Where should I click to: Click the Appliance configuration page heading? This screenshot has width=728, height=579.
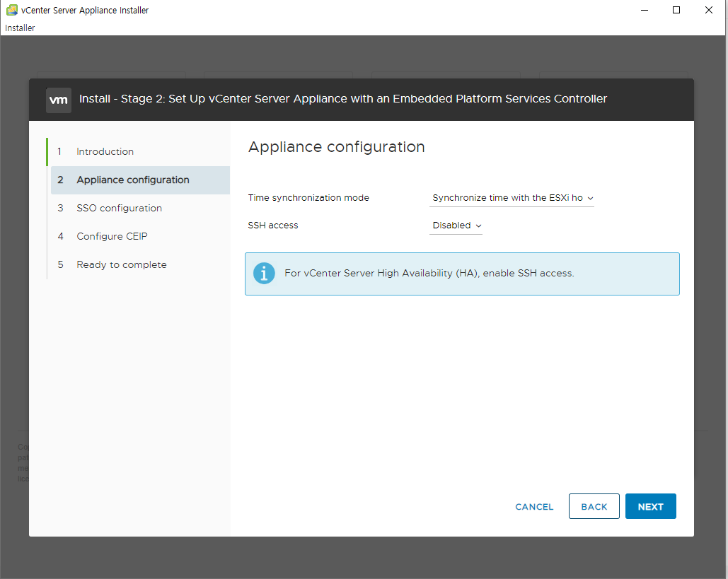[x=337, y=147]
